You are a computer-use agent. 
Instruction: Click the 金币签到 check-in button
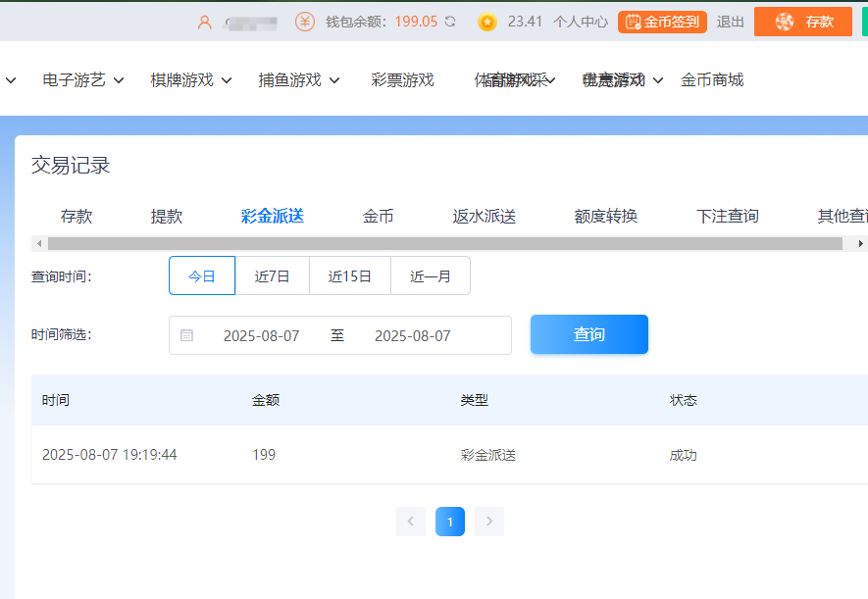coord(662,22)
